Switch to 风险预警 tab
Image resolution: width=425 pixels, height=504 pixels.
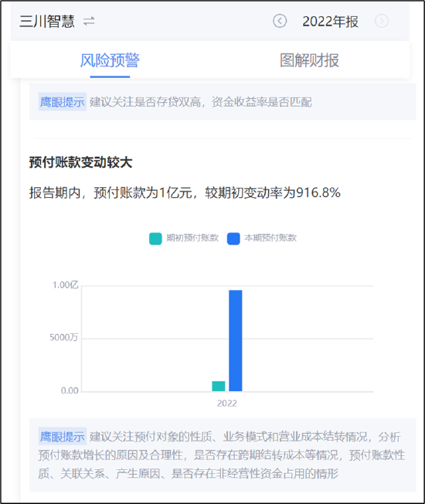pos(110,60)
